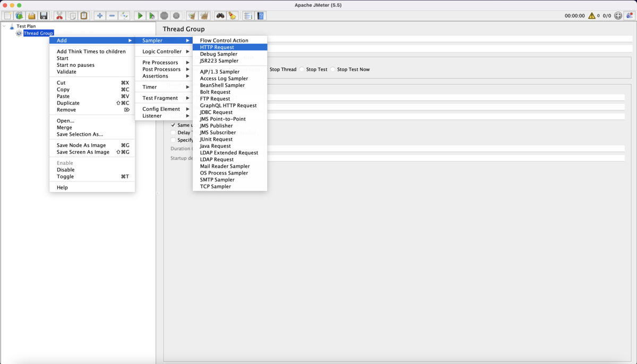This screenshot has height=364, width=637.
Task: Expand the Logic Controller submenu
Action: [164, 51]
